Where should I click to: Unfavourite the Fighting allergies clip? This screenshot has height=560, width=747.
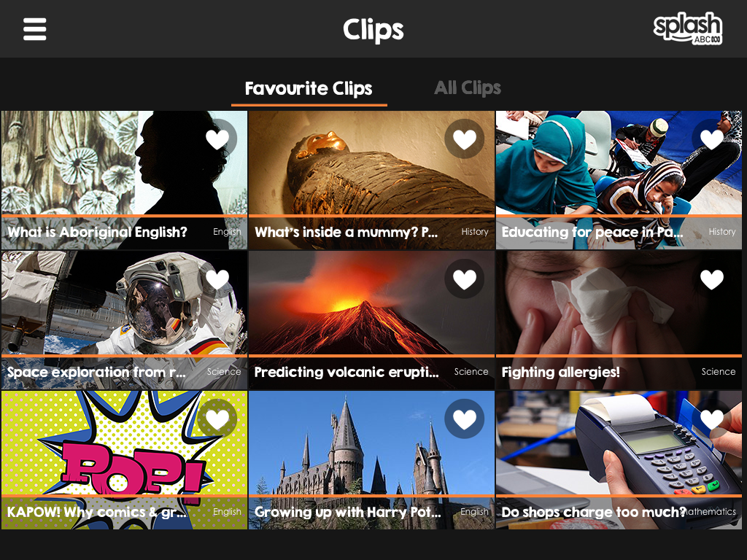[x=712, y=279]
